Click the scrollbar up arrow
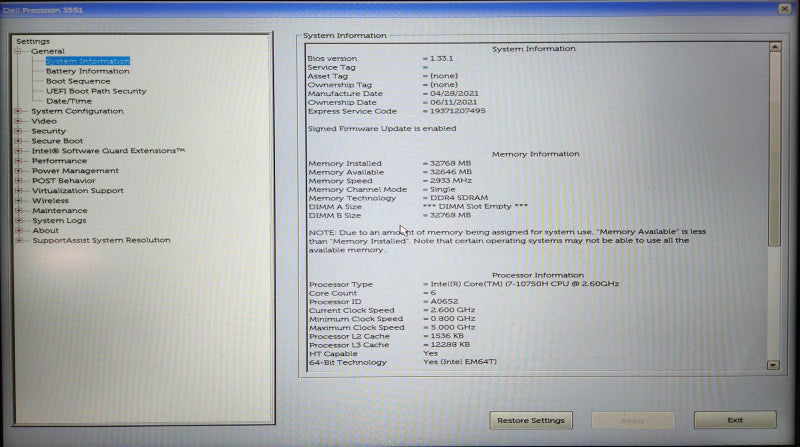 click(x=775, y=47)
